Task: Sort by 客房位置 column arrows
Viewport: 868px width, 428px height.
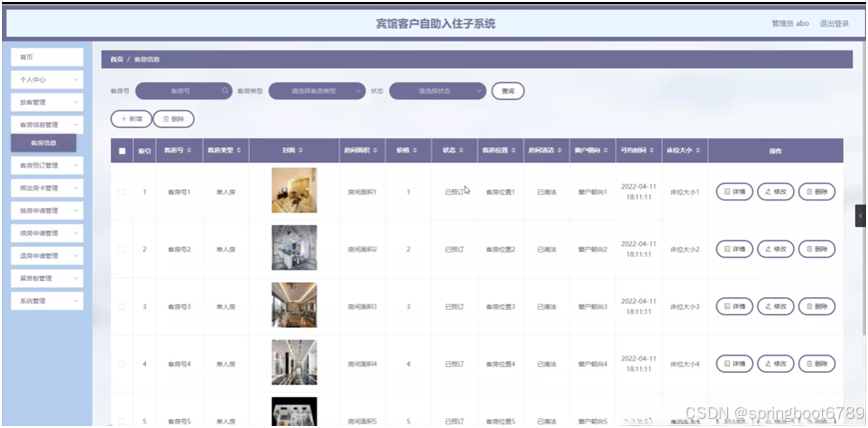Action: (513, 150)
